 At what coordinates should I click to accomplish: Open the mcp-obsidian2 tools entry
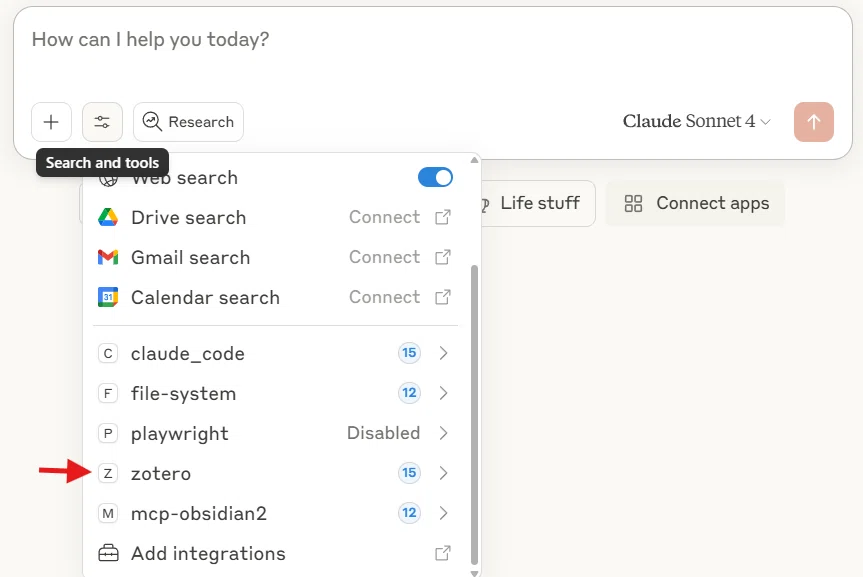(x=275, y=513)
